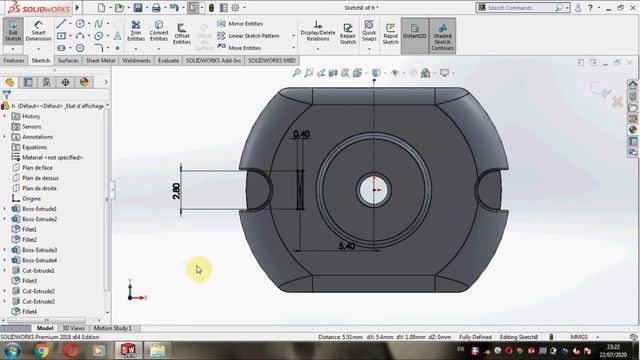Expand Cut-Extrude2 feature

[4, 291]
